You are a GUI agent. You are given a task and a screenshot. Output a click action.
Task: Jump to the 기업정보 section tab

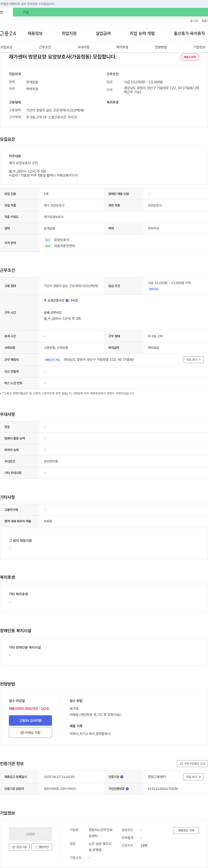[199, 47]
